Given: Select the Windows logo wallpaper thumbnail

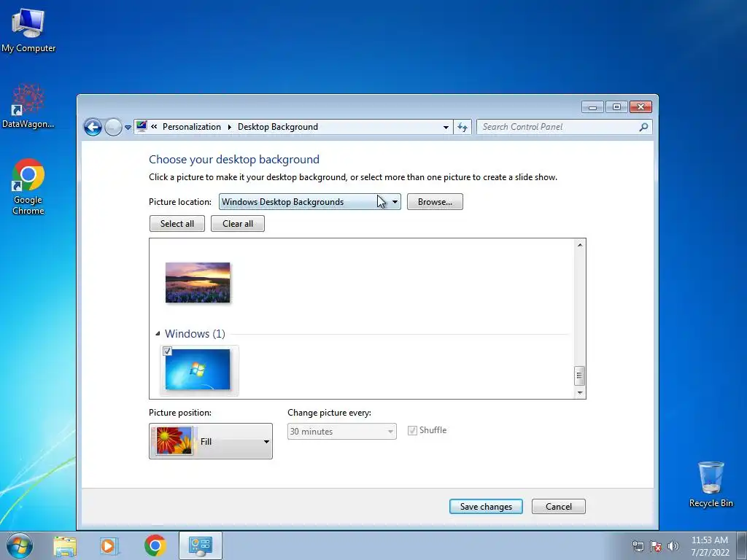Looking at the screenshot, I should [x=198, y=370].
